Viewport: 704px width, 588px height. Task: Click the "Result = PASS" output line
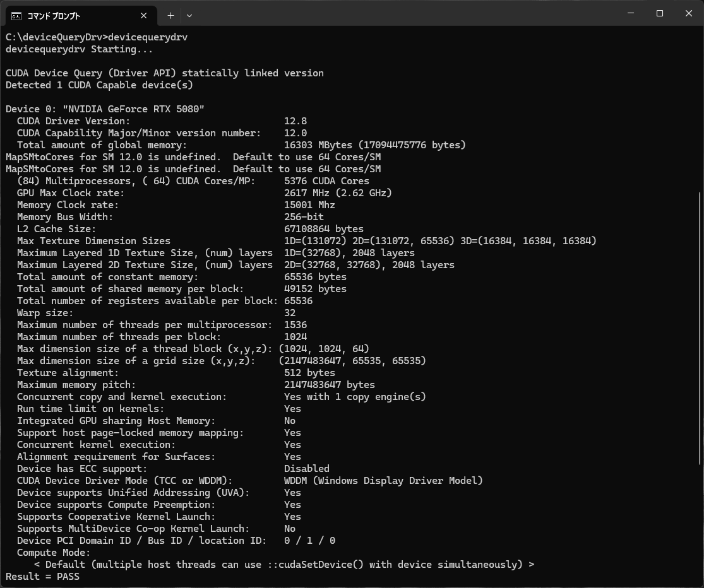click(x=42, y=576)
